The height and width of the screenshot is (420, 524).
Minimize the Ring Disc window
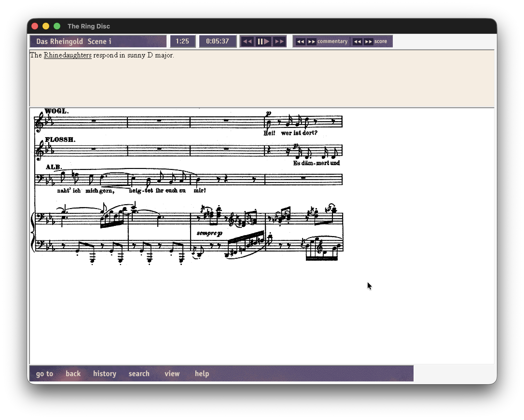pos(46,26)
